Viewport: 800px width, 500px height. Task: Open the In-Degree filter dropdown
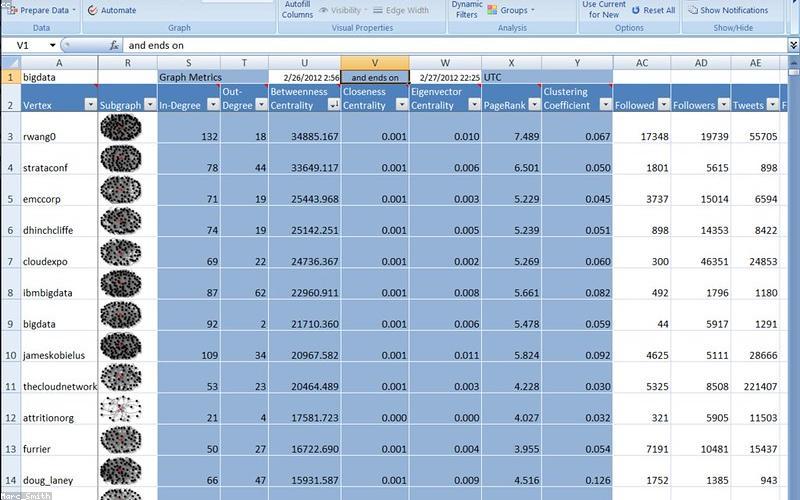tap(213, 105)
